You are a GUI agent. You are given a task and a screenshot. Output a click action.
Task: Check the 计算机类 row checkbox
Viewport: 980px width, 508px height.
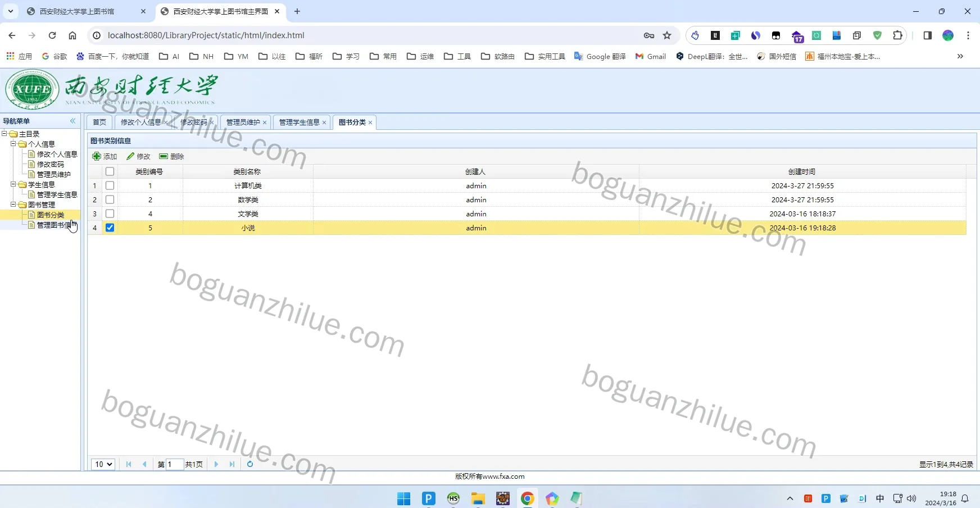tap(110, 185)
